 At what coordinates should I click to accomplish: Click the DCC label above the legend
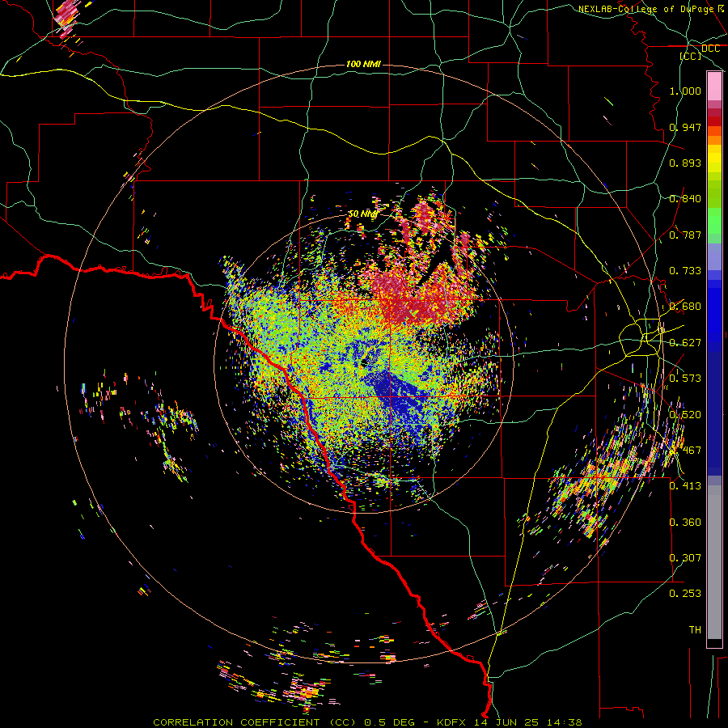tap(710, 49)
